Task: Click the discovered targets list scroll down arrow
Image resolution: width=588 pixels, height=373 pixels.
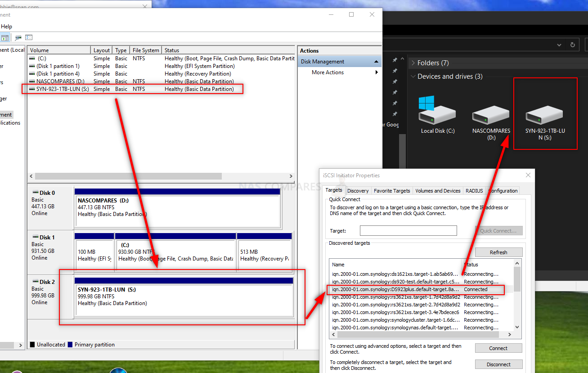Action: (x=517, y=328)
